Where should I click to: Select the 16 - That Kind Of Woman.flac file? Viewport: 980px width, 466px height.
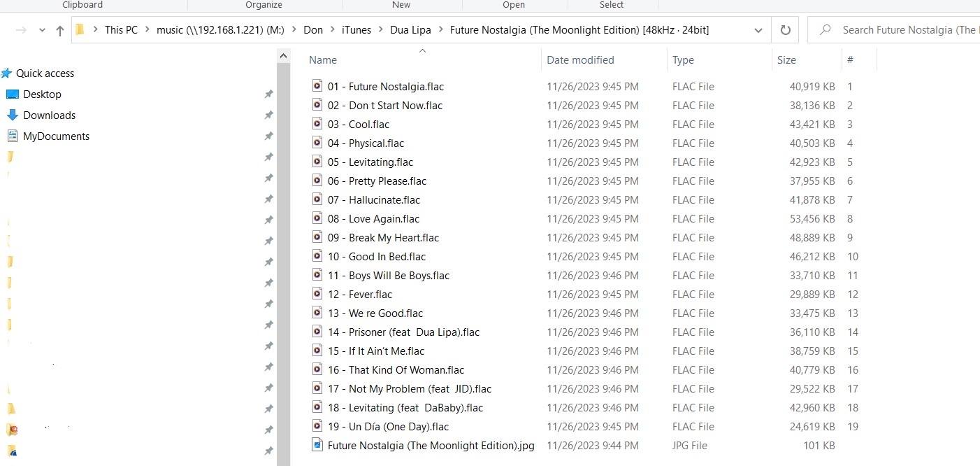tap(396, 370)
